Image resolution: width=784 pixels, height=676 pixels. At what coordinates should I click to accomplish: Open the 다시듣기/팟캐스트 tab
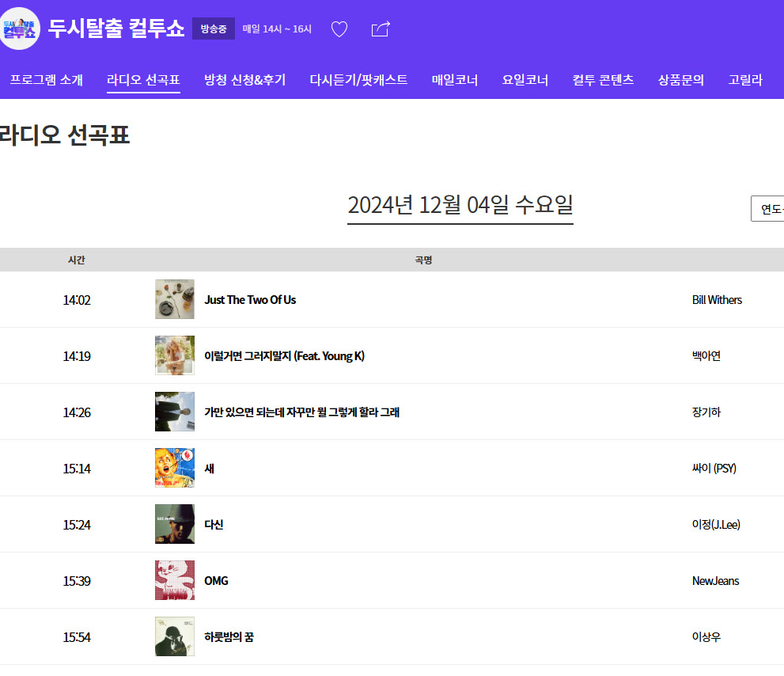(358, 80)
